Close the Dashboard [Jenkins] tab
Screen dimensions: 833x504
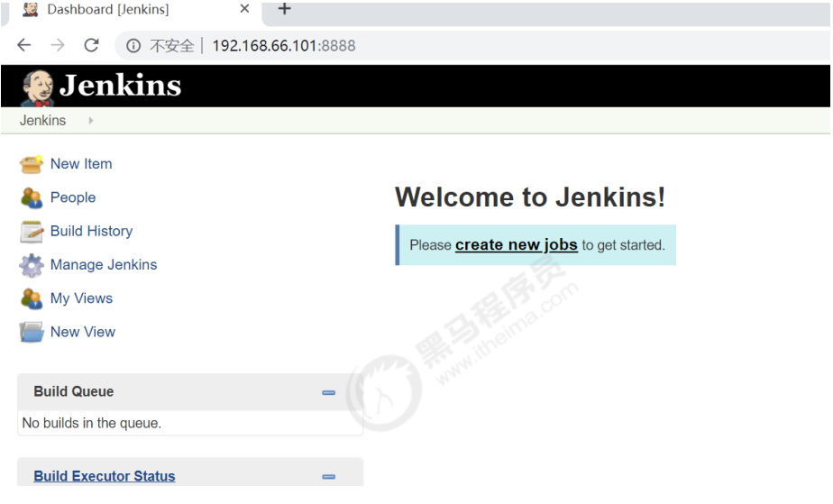244,8
